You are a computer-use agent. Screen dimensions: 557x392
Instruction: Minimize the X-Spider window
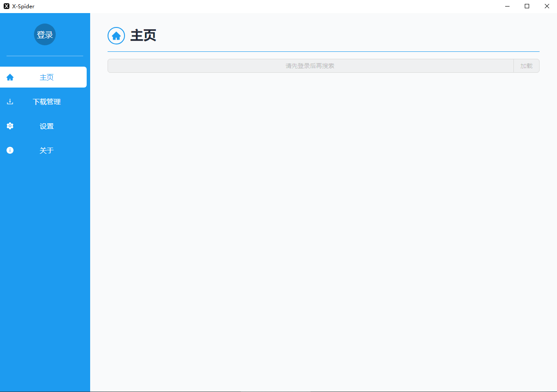point(507,6)
